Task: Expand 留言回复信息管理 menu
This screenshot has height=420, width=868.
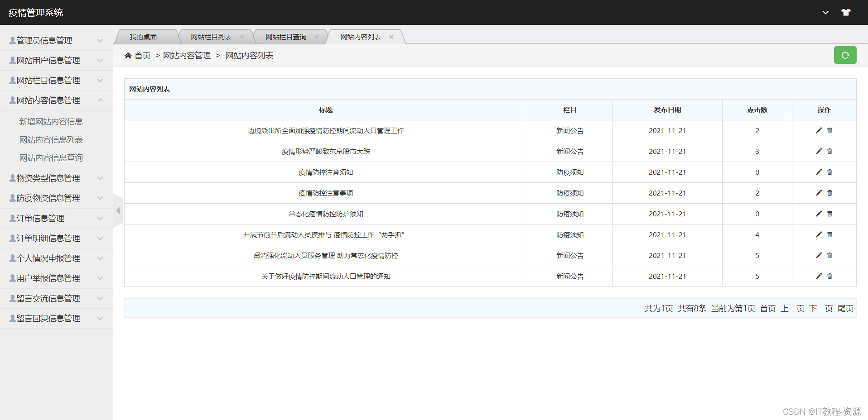Action: point(56,318)
